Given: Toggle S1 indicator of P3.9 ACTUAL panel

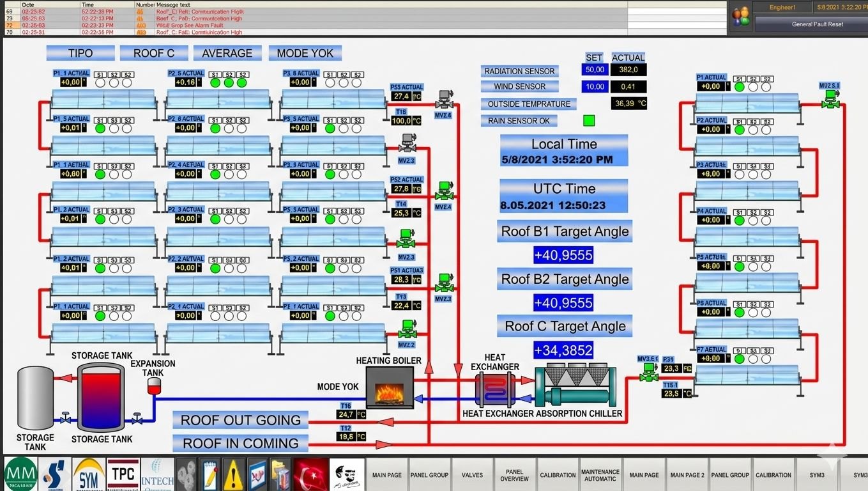Looking at the screenshot, I should coord(330,174).
